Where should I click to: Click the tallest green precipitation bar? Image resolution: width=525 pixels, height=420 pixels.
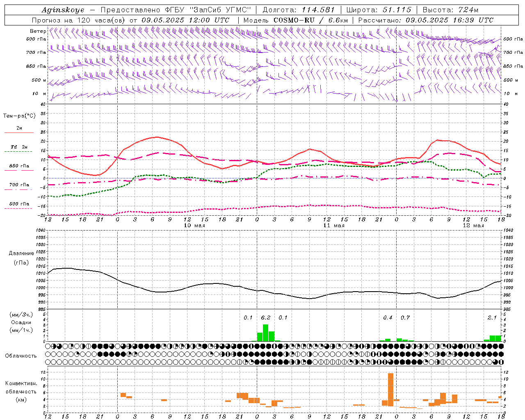pyautogui.click(x=266, y=333)
